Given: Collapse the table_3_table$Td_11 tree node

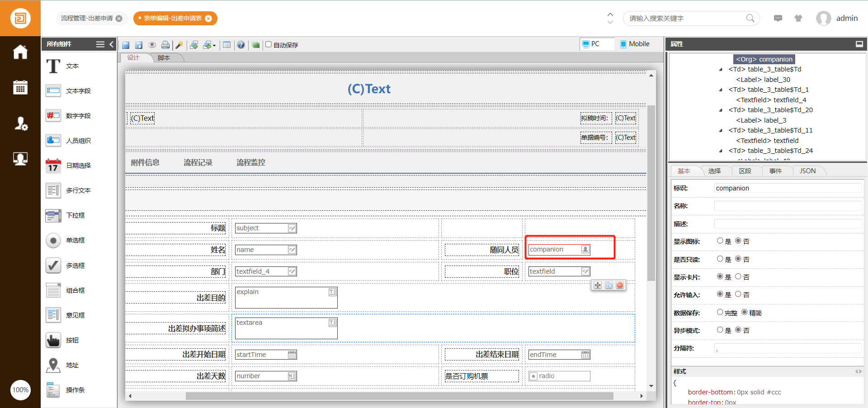Looking at the screenshot, I should click(721, 131).
